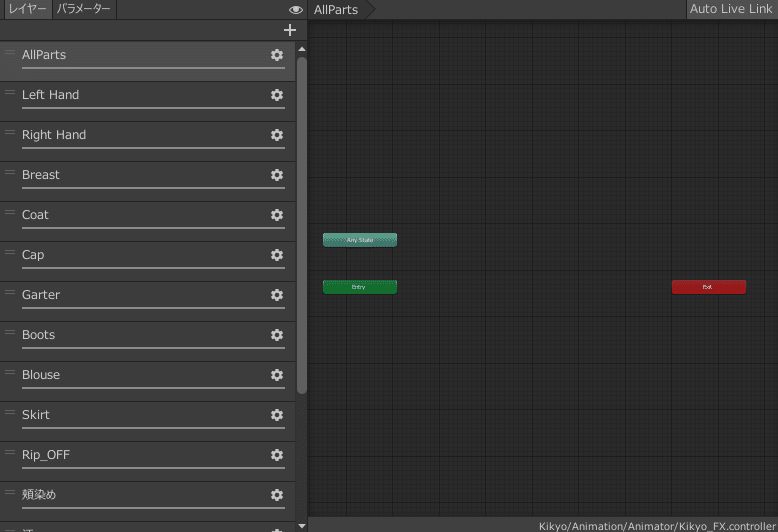Image resolution: width=778 pixels, height=532 pixels.
Task: Switch to the パラメーター tab
Action: pos(84,9)
